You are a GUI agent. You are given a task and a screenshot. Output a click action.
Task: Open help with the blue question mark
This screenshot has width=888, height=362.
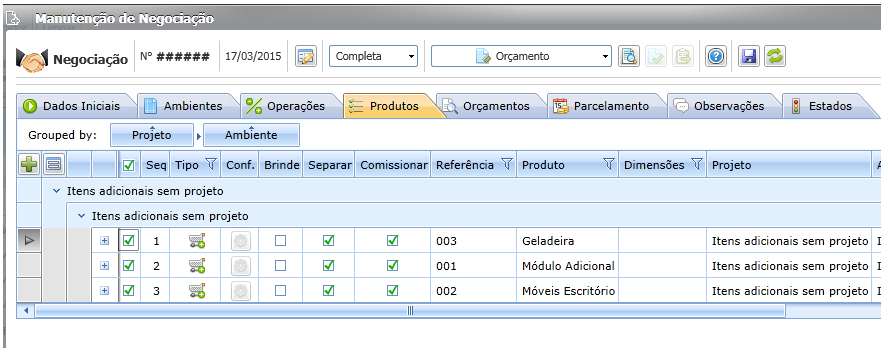point(716,57)
